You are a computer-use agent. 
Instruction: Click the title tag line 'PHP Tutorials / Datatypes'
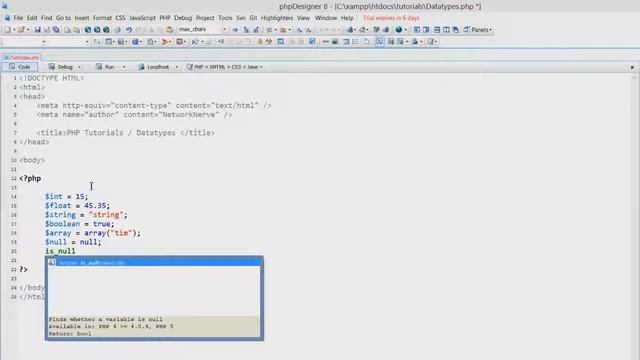point(125,133)
